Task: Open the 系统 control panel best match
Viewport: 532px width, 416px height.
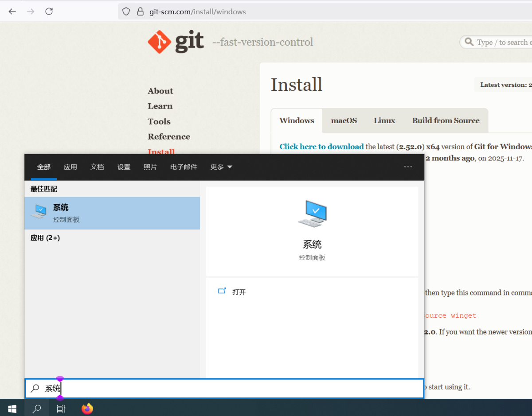Action: (x=112, y=213)
